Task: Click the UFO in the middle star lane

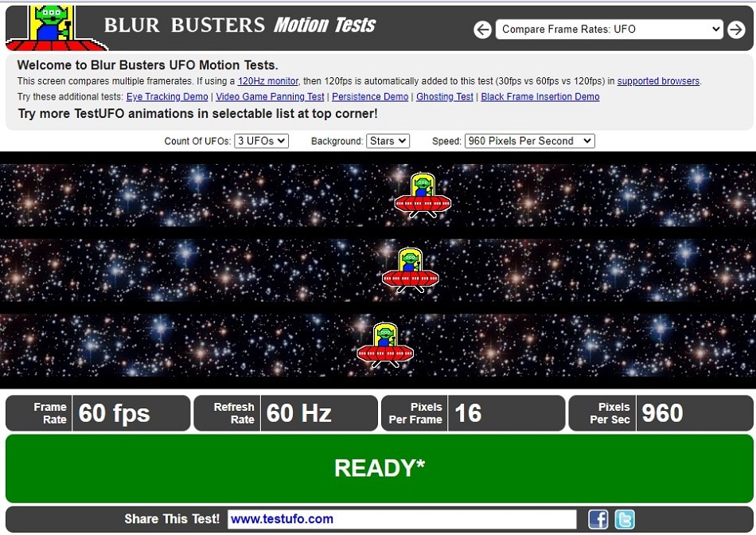Action: coord(411,270)
